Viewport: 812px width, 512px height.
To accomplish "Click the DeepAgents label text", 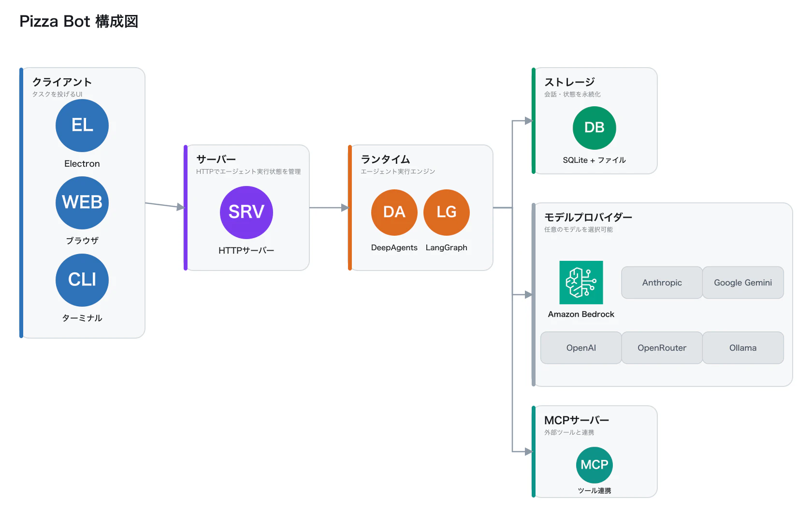I will click(x=394, y=247).
